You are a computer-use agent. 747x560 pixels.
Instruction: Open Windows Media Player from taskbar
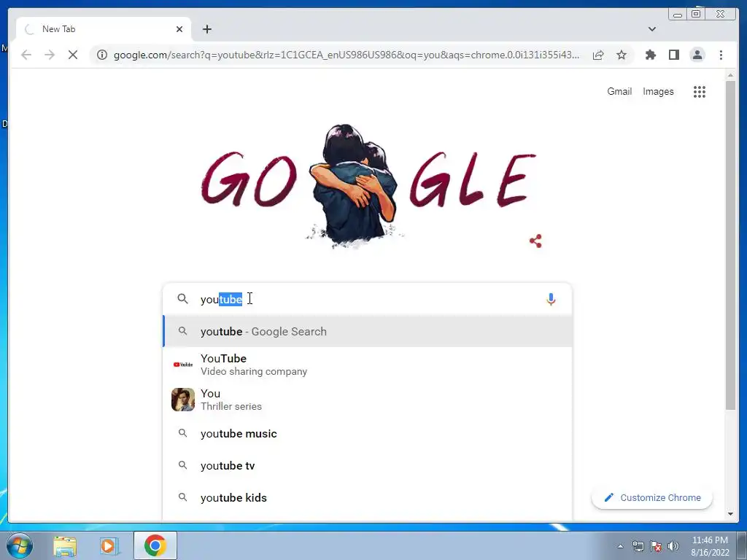coord(109,545)
